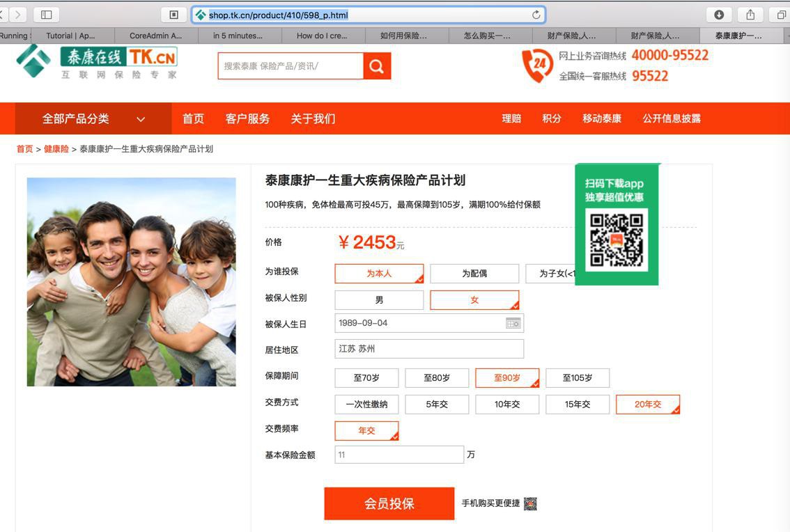The image size is (790, 532).
Task: Open the 首页 navigation item
Action: [193, 119]
